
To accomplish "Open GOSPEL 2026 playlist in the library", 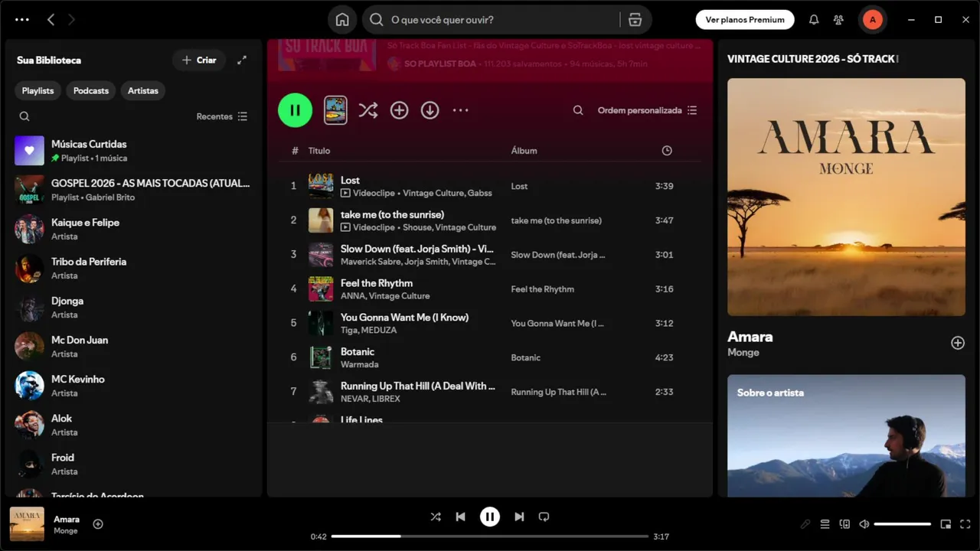I will pyautogui.click(x=133, y=190).
